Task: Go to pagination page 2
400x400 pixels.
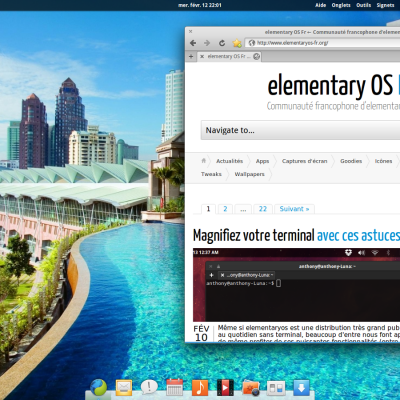Action: pos(225,209)
